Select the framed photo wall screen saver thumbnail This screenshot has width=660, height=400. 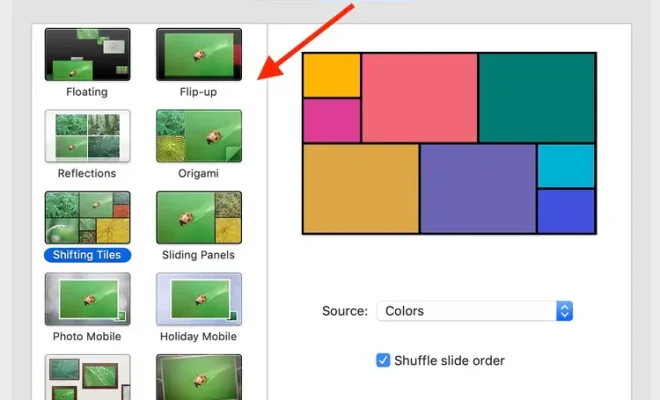point(88,377)
